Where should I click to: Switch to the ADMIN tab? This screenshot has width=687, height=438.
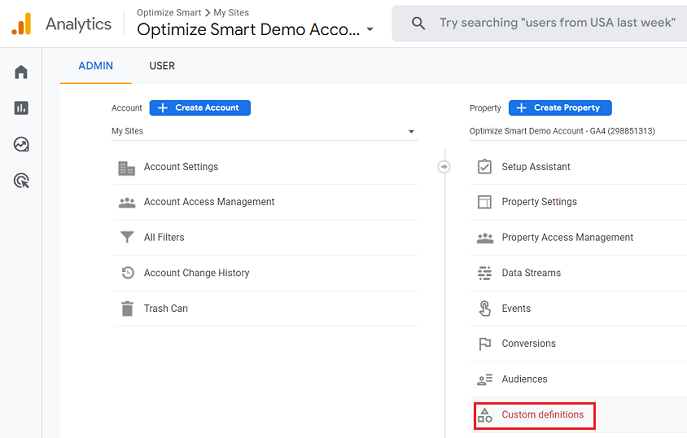pos(96,66)
